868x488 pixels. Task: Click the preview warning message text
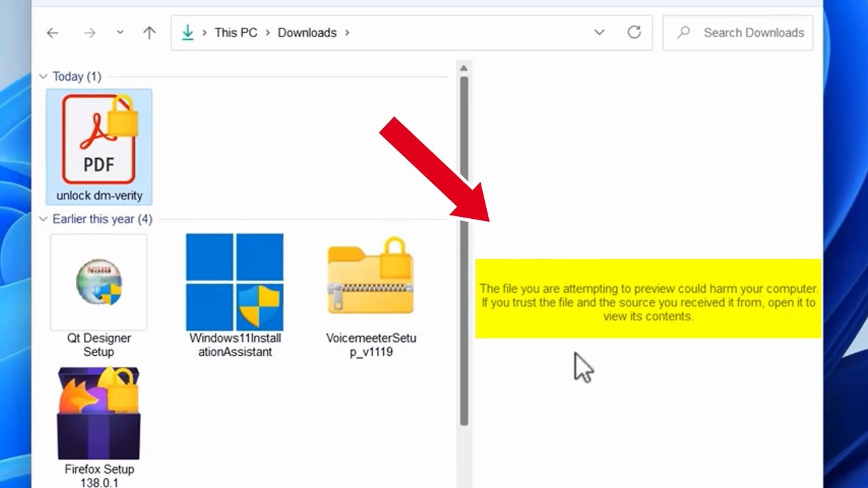648,302
